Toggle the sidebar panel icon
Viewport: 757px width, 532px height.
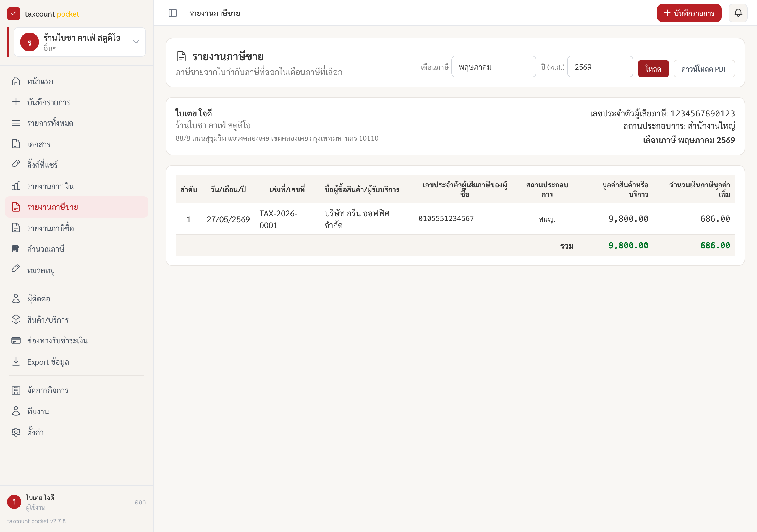172,13
